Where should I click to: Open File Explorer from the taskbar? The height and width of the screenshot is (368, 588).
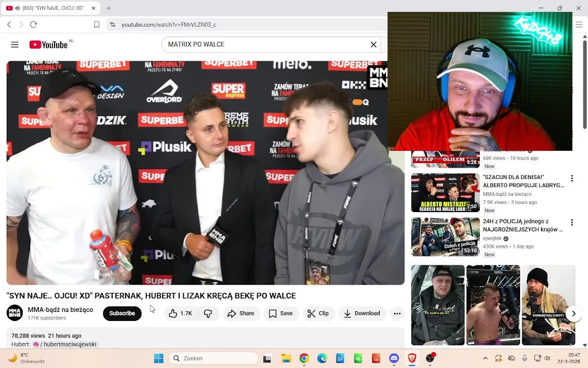[286, 358]
